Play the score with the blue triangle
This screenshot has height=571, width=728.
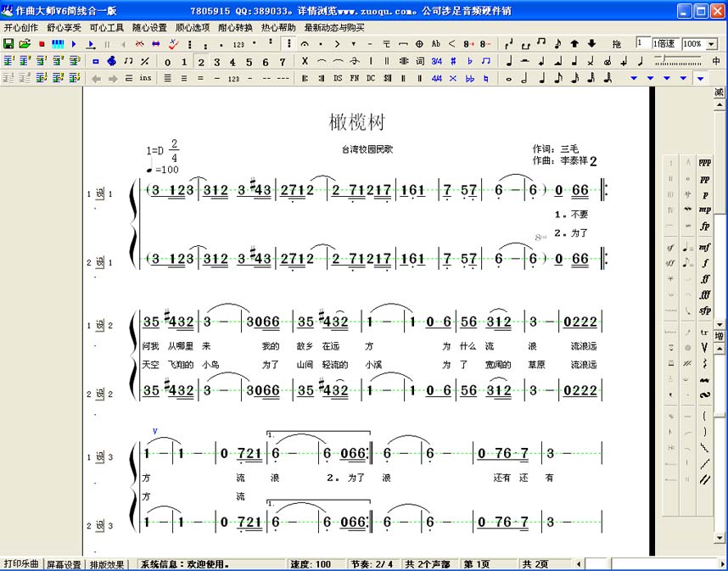pos(74,44)
